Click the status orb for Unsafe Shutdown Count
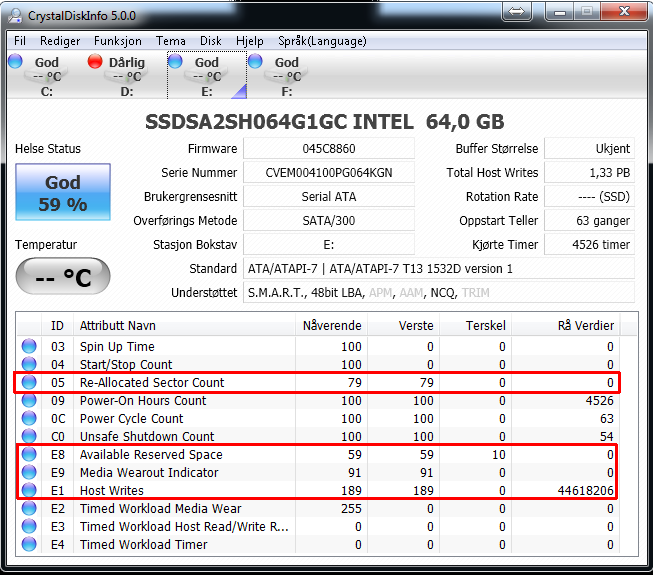Screen dimensions: 653x575 [x=29, y=436]
